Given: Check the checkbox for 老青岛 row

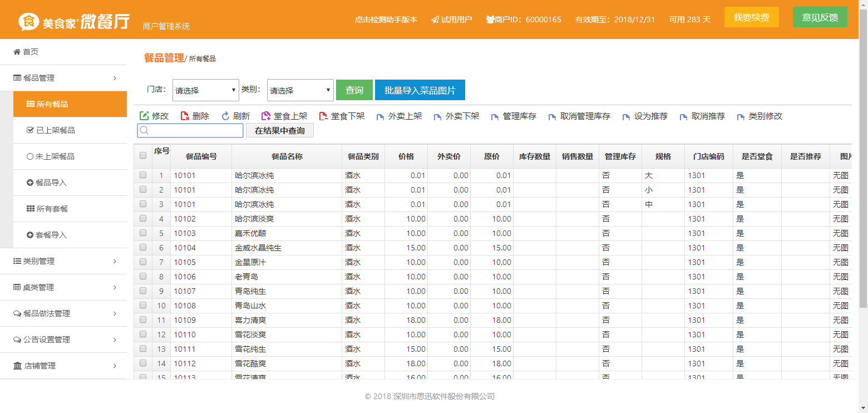Looking at the screenshot, I should 143,276.
